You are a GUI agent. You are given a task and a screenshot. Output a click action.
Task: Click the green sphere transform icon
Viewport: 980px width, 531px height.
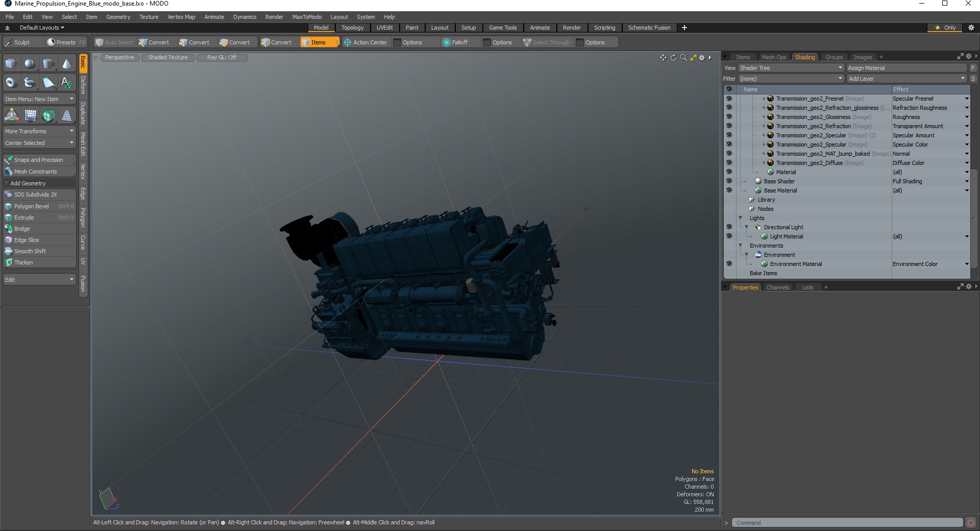48,115
